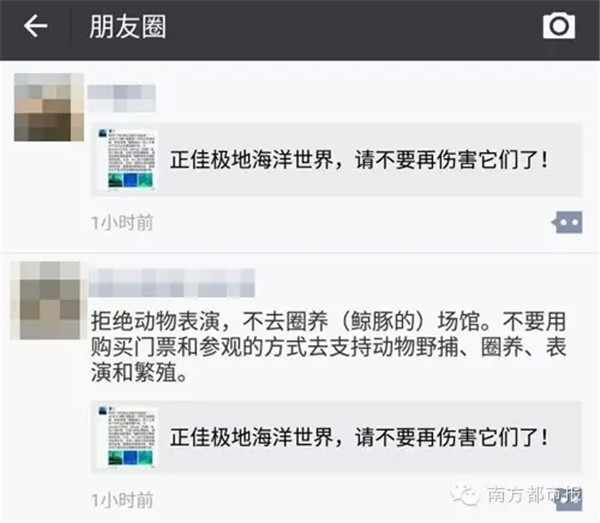Tap the first shared article thumbnail
600x523 pixels.
[127, 160]
